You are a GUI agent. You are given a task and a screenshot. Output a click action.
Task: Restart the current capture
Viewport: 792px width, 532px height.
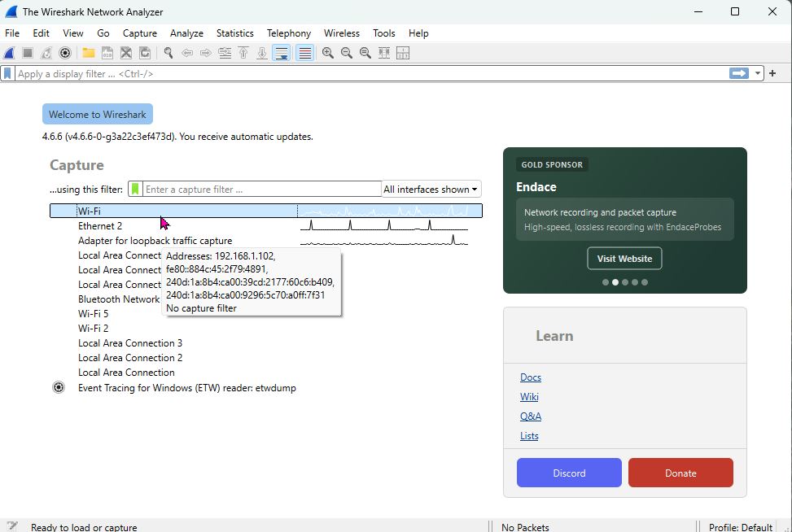pos(46,53)
